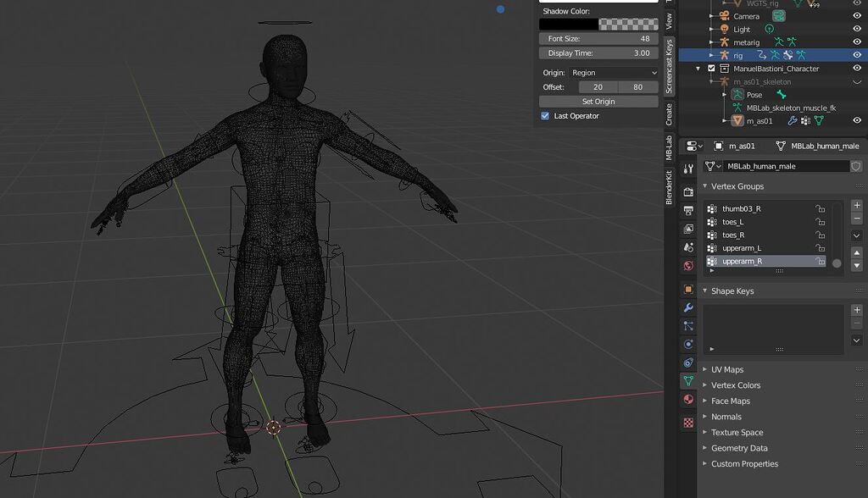Screen dimensions: 868x498
Task: Click the ManuelBastioni_Character collection icon
Action: point(724,69)
